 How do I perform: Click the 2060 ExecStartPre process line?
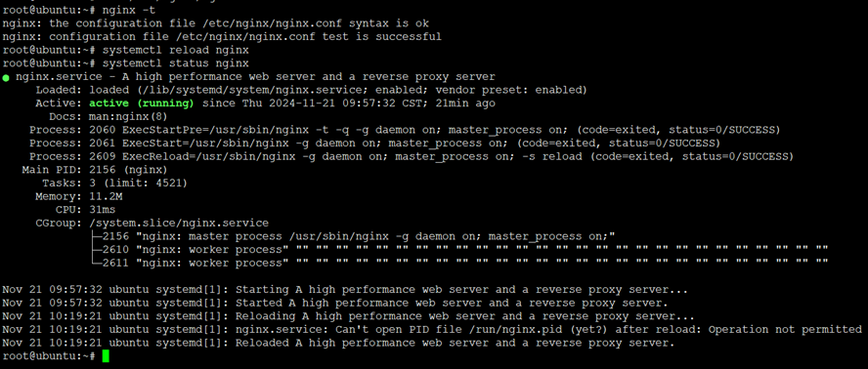coord(405,130)
